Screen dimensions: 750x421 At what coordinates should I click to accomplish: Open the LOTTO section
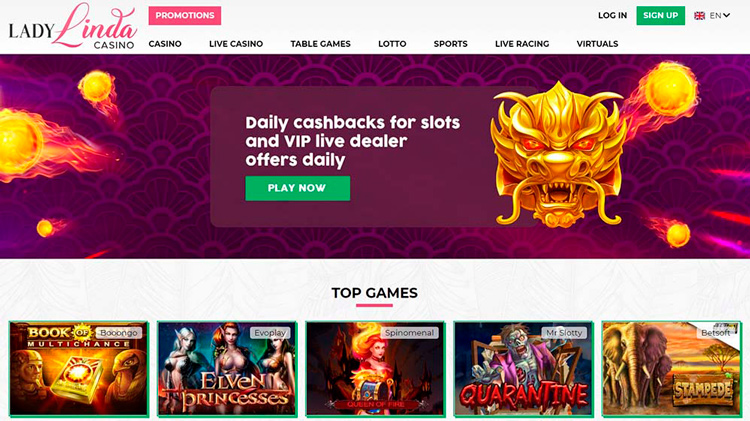click(392, 44)
